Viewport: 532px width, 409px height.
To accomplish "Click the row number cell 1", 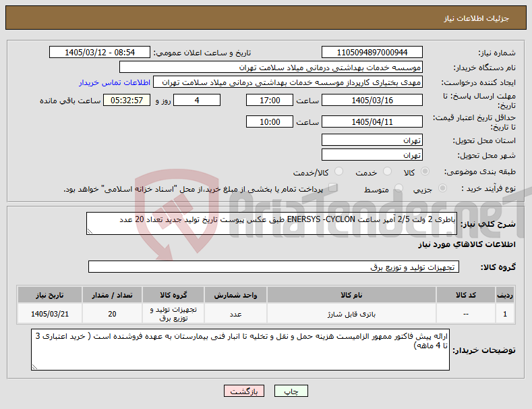I will click(x=505, y=314).
